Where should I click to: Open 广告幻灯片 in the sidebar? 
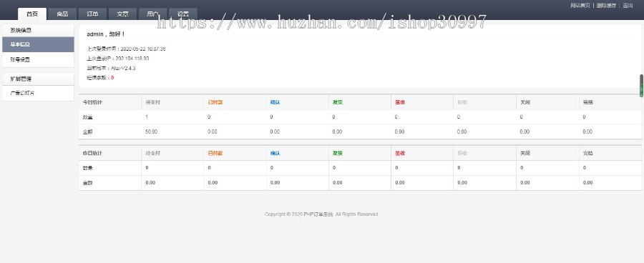(x=38, y=93)
